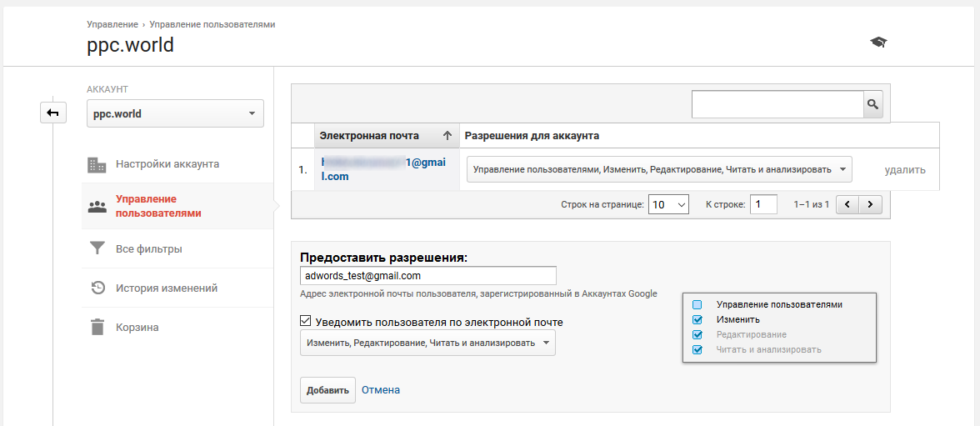Open the ppc.world account dropdown

tap(175, 114)
